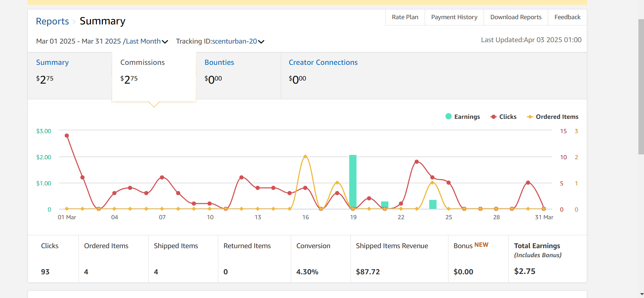Image resolution: width=644 pixels, height=298 pixels.
Task: Select the Creator Connections tab
Action: coord(323,62)
